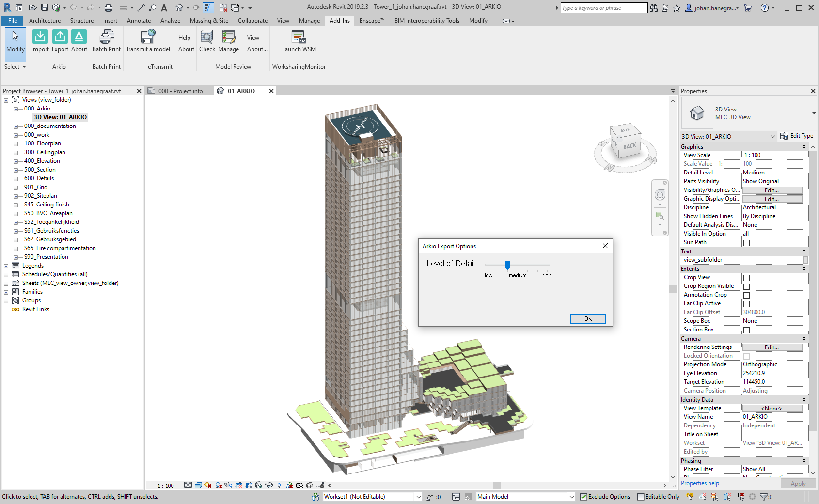
Task: Toggle Crop Region Visible checkbox
Action: point(746,286)
